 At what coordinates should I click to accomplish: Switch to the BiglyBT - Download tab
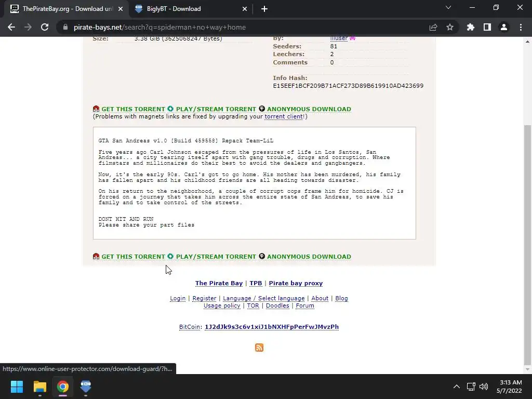coord(190,9)
